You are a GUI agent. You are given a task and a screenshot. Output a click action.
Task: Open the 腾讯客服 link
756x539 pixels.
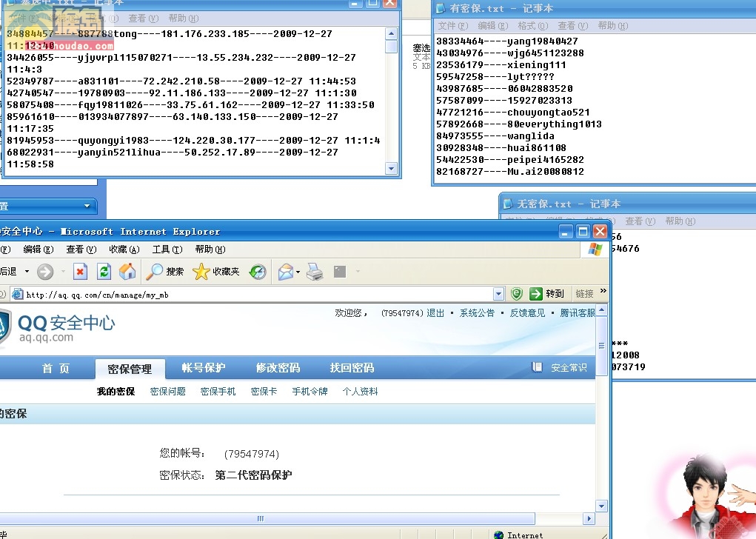[x=578, y=313]
